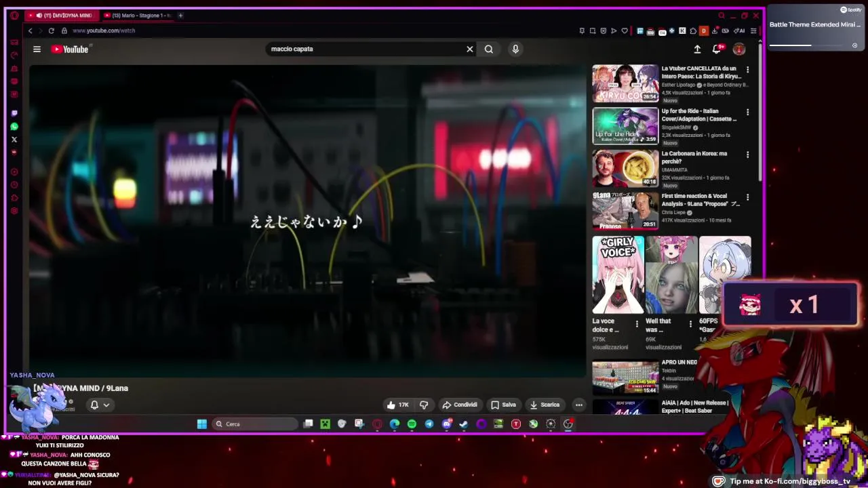
Task: Click the Opera logo menu button
Action: 14,15
